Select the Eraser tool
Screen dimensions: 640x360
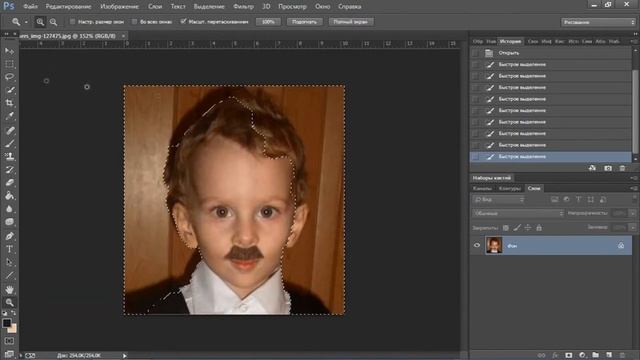tap(9, 182)
